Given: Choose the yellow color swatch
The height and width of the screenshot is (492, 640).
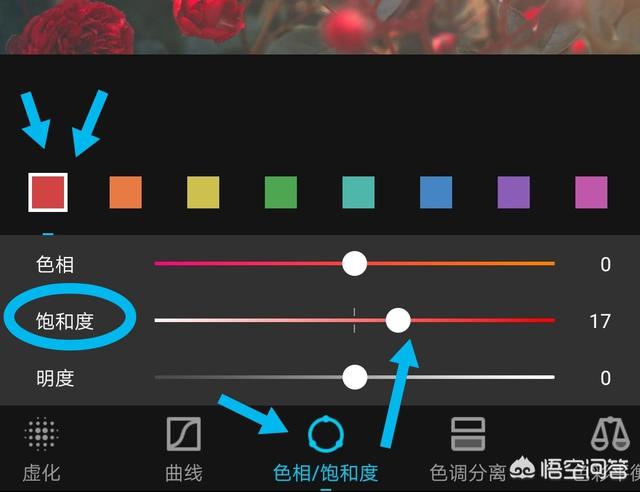Looking at the screenshot, I should 203,192.
